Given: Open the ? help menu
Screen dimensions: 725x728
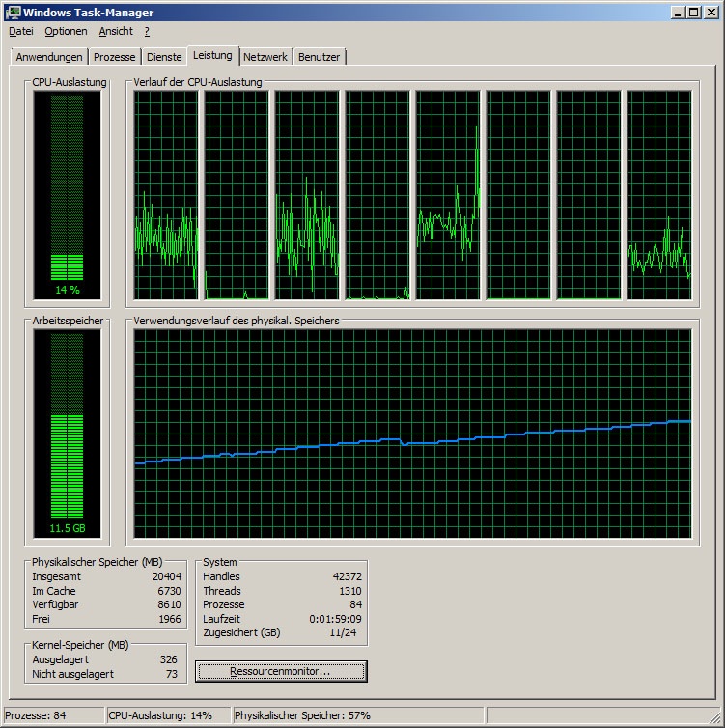Looking at the screenshot, I should [147, 31].
